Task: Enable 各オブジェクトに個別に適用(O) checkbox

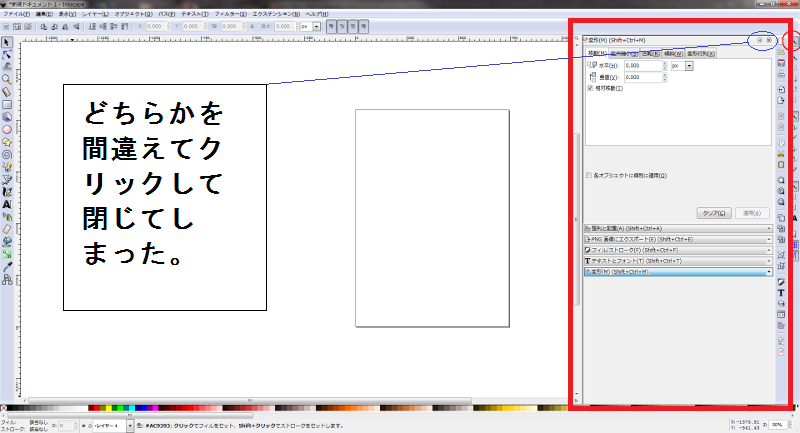Action: [x=589, y=175]
